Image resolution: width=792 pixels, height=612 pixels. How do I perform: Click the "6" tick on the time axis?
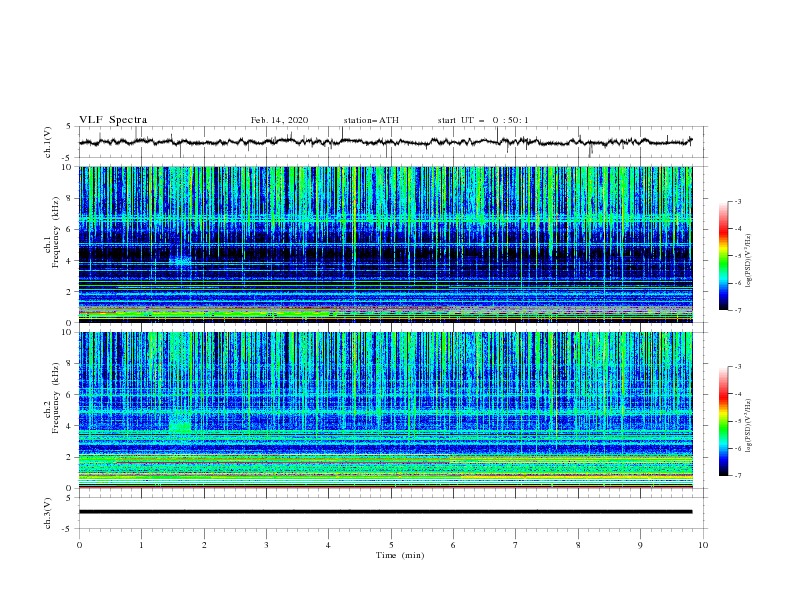(453, 545)
